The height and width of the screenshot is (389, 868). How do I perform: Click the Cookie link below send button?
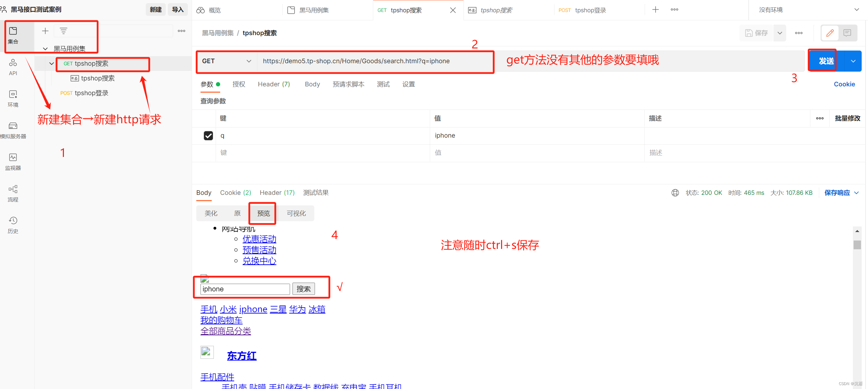(844, 84)
